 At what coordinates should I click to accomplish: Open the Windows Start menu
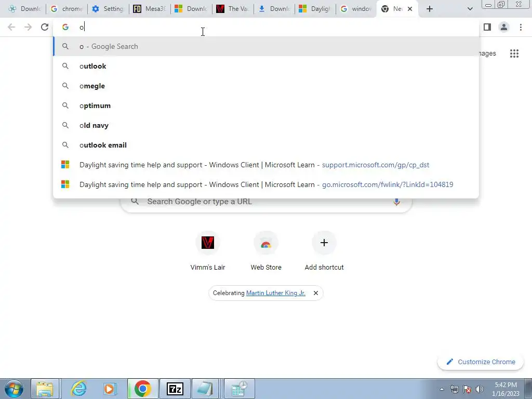point(14,389)
